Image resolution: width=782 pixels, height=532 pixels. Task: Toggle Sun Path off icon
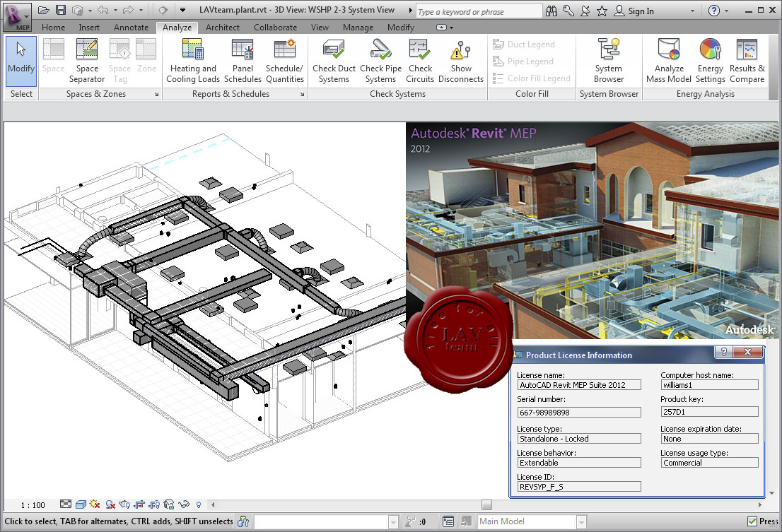95,504
